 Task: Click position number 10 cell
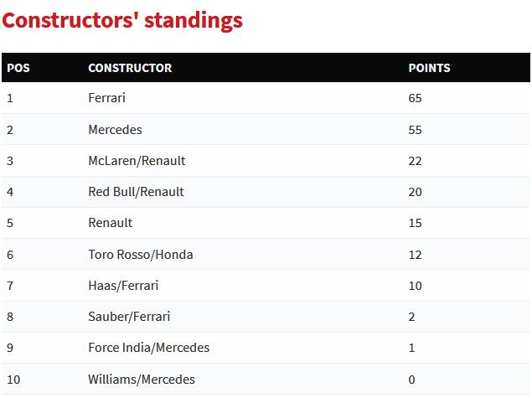point(13,380)
